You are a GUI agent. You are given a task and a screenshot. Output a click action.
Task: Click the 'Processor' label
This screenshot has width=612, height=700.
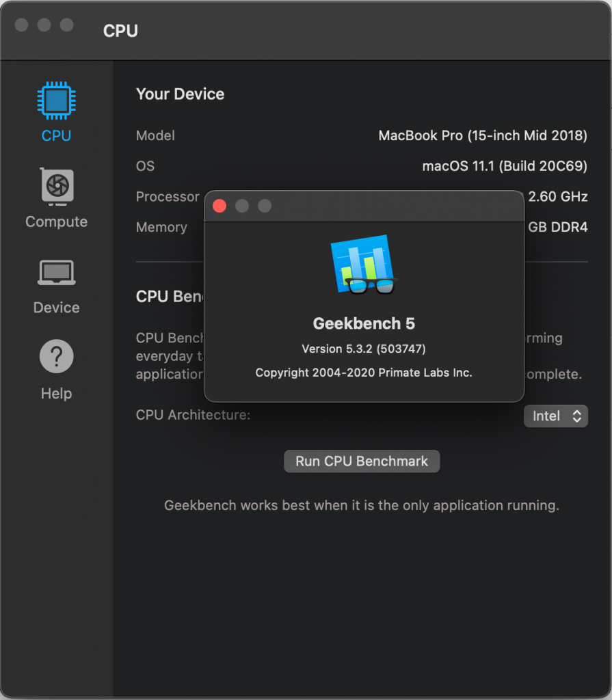pyautogui.click(x=168, y=197)
